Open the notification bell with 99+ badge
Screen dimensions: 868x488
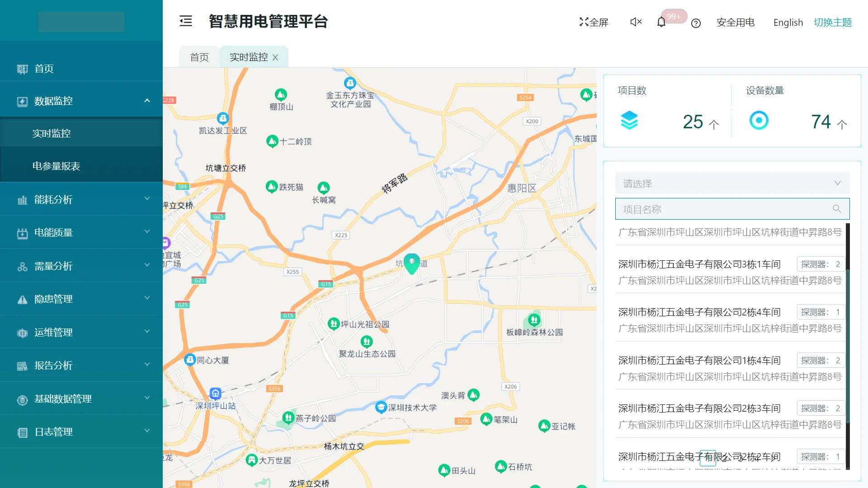(x=661, y=22)
